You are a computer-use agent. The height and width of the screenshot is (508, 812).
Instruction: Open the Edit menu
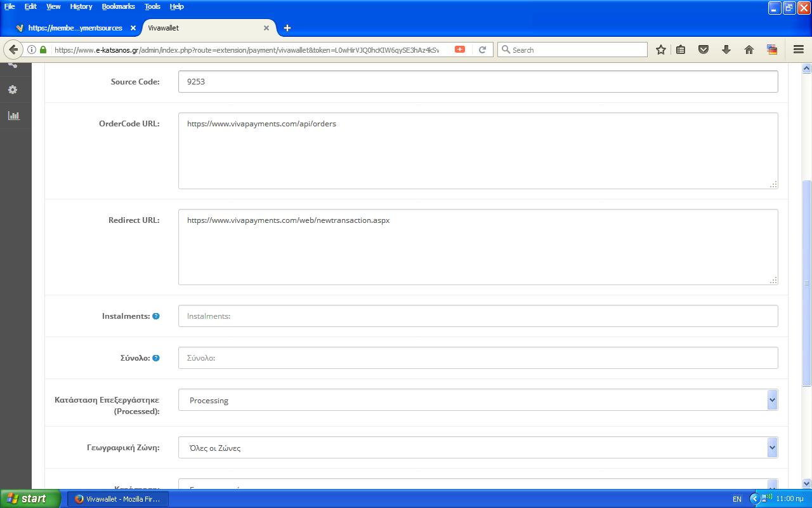click(x=30, y=6)
